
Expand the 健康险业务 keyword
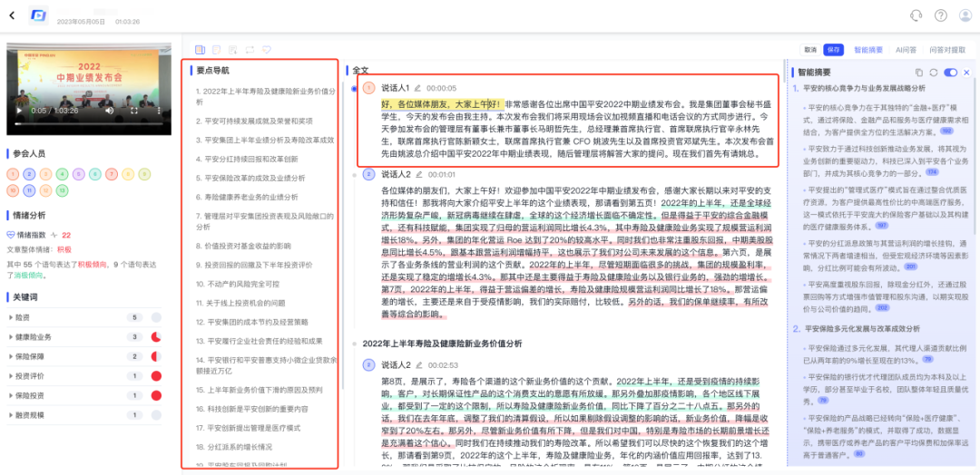tap(11, 337)
